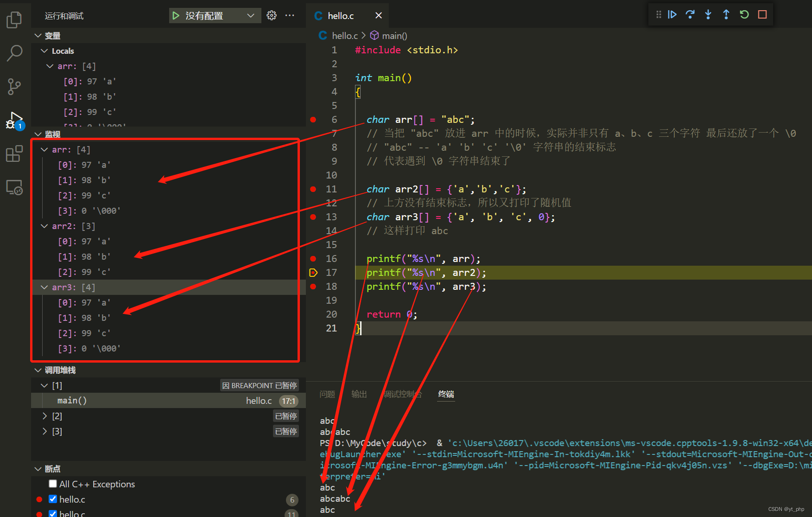
Task: Place cursor on the return 0 line
Action: 392,314
